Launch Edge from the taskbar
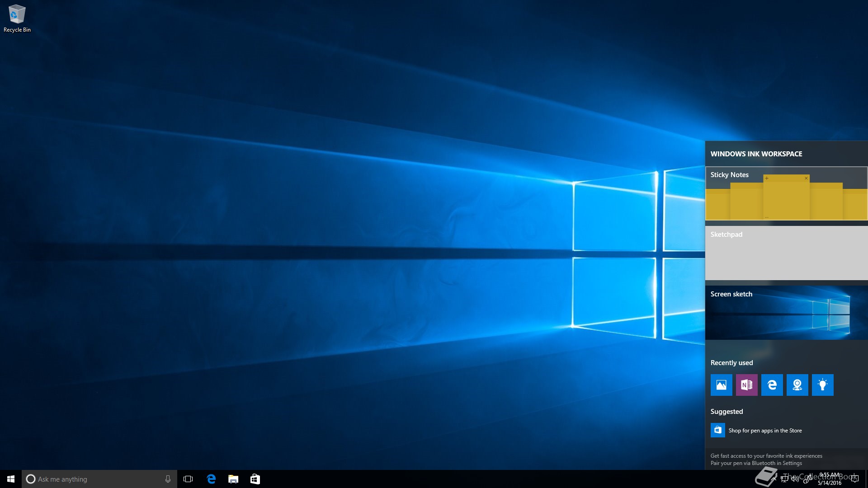 click(211, 479)
